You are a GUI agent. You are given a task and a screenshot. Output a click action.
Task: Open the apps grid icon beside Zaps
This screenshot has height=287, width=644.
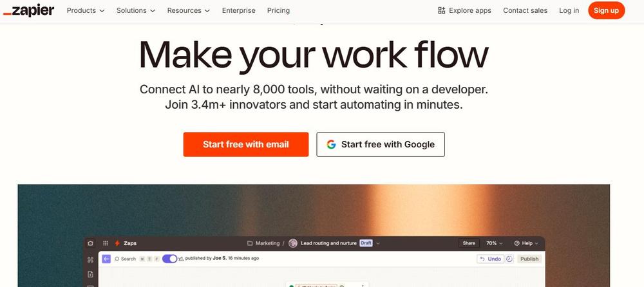pyautogui.click(x=105, y=243)
